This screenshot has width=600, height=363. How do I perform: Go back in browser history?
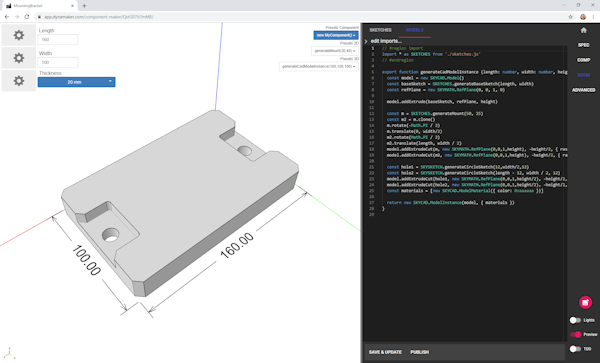coord(7,17)
